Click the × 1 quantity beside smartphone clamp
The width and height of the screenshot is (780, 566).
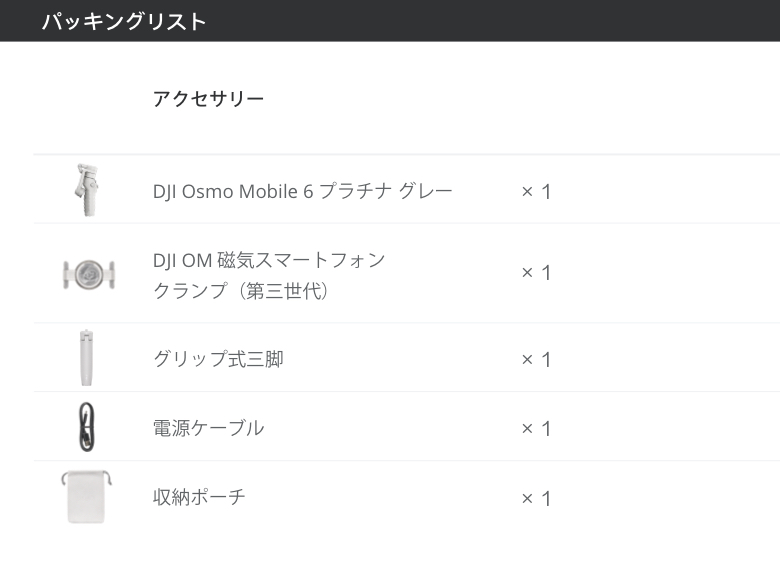click(536, 273)
